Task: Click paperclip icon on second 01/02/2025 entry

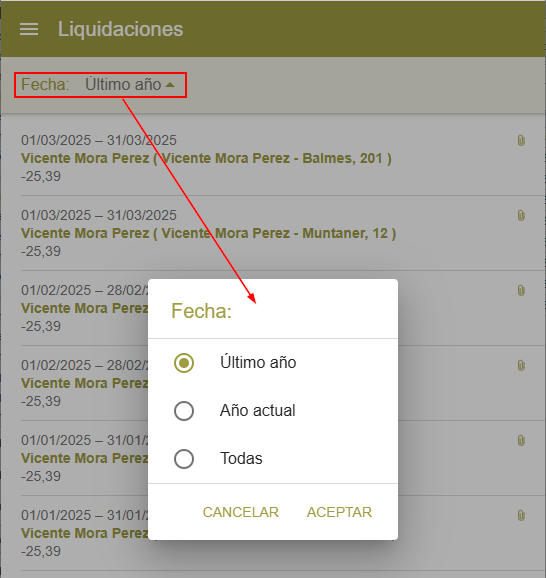Action: tap(521, 365)
